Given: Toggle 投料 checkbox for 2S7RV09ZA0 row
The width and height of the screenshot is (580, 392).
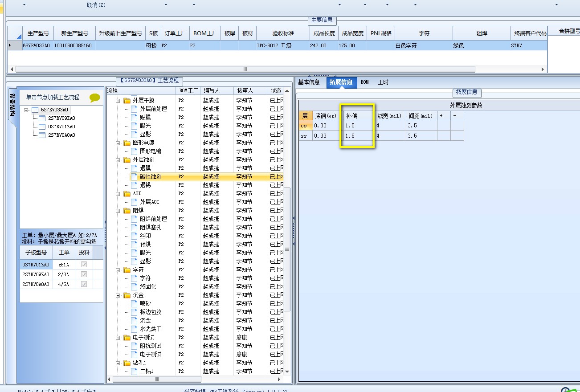Looking at the screenshot, I should click(x=84, y=274).
